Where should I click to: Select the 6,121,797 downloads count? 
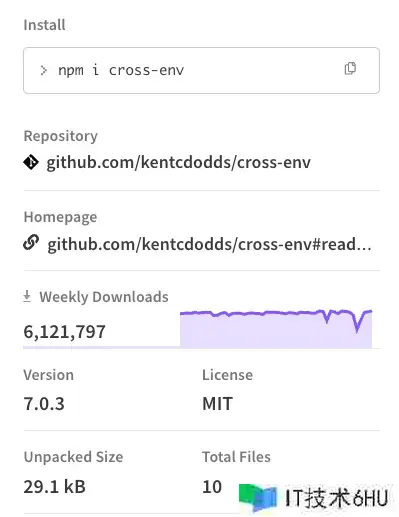click(x=64, y=332)
